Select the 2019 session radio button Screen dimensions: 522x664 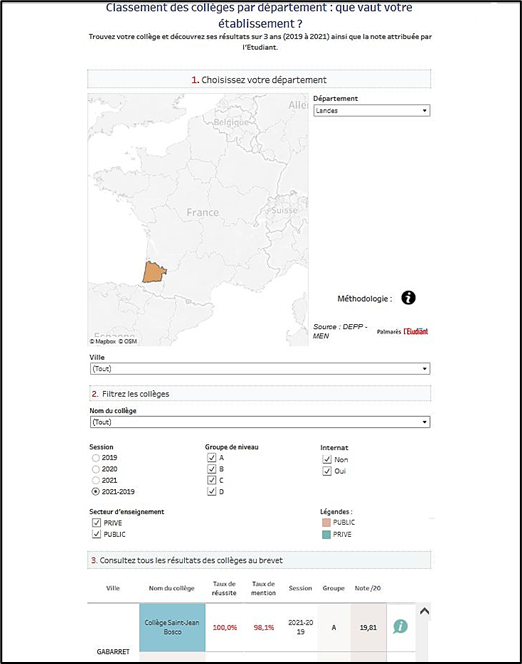pyautogui.click(x=96, y=458)
